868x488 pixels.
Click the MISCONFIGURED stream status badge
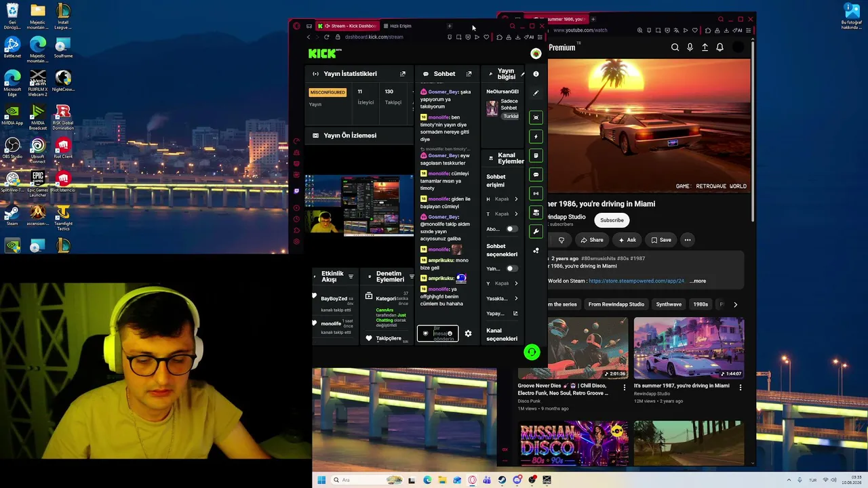point(328,92)
